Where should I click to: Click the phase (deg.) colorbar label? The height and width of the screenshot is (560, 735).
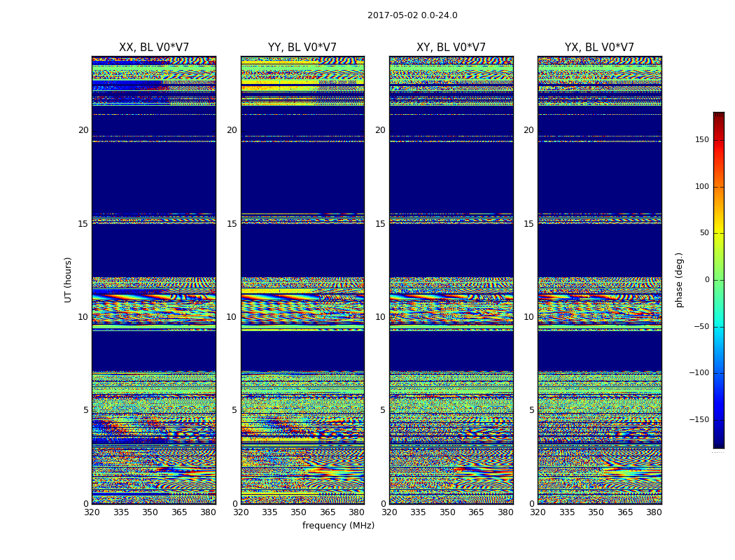[x=679, y=280]
